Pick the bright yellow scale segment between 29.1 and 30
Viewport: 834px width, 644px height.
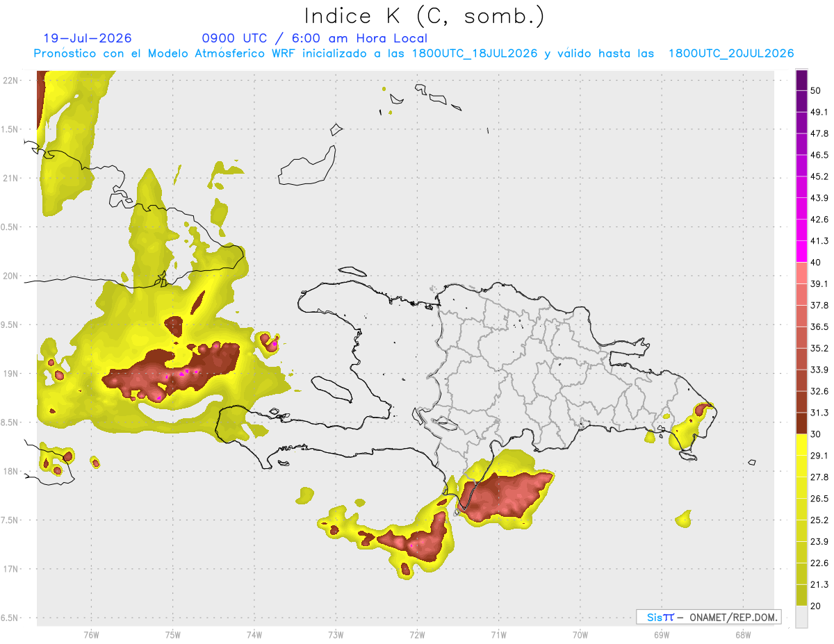tap(802, 445)
